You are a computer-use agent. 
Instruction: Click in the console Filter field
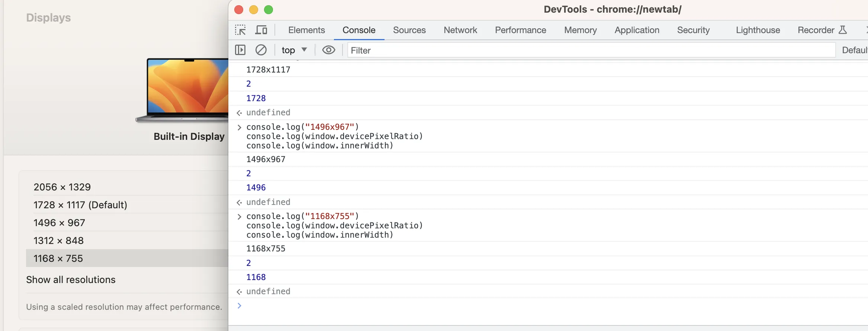591,50
